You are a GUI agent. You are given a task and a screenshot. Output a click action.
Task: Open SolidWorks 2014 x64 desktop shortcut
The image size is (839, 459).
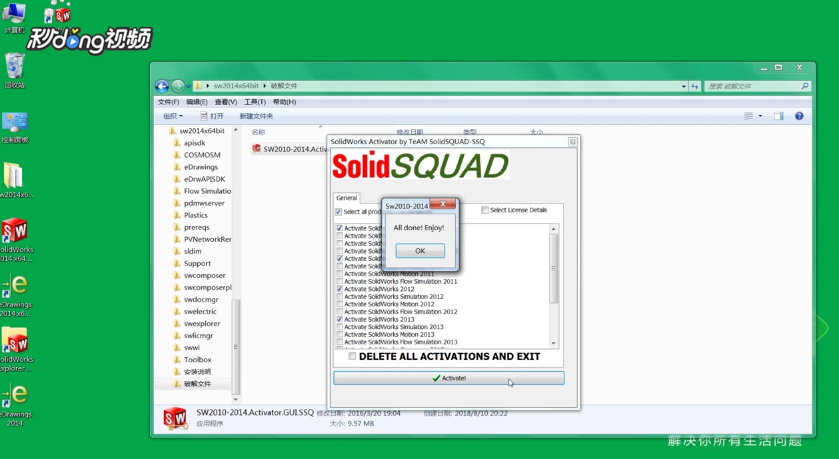[x=15, y=240]
